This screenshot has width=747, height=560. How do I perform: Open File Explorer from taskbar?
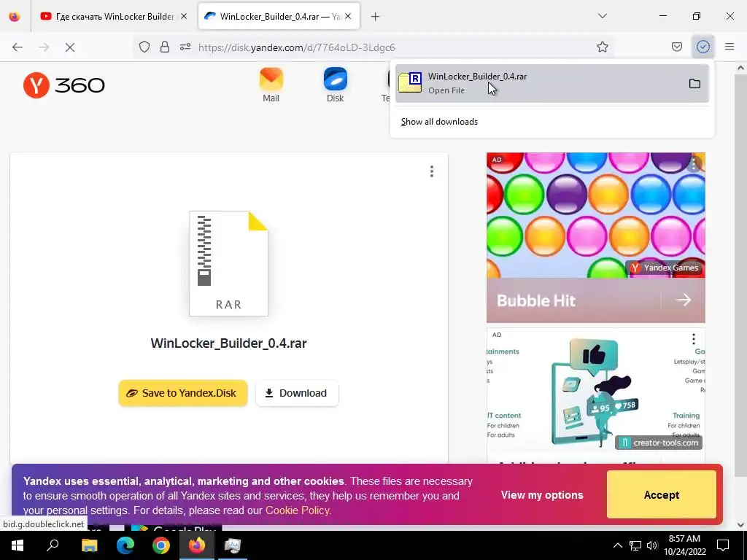coord(89,545)
